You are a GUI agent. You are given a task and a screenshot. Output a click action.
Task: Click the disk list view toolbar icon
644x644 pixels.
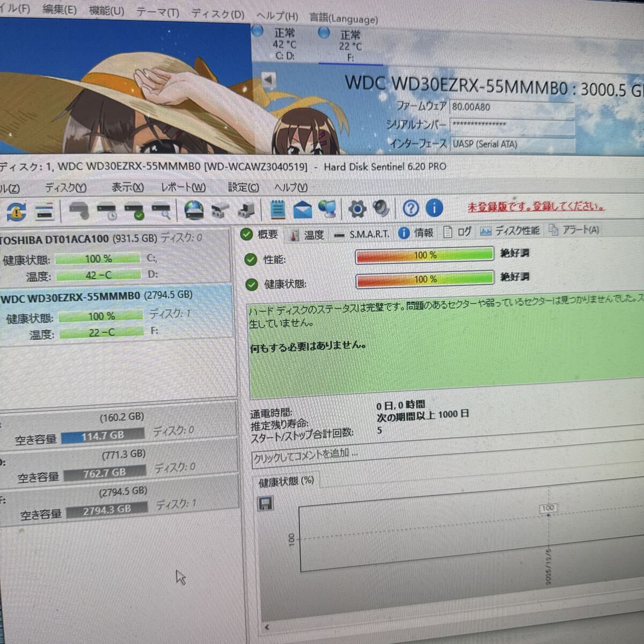coord(45,213)
